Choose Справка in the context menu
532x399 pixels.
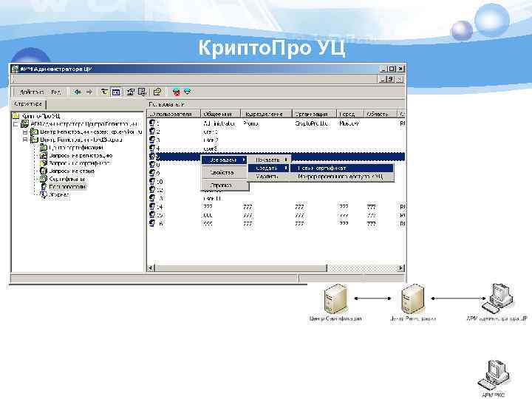click(224, 185)
